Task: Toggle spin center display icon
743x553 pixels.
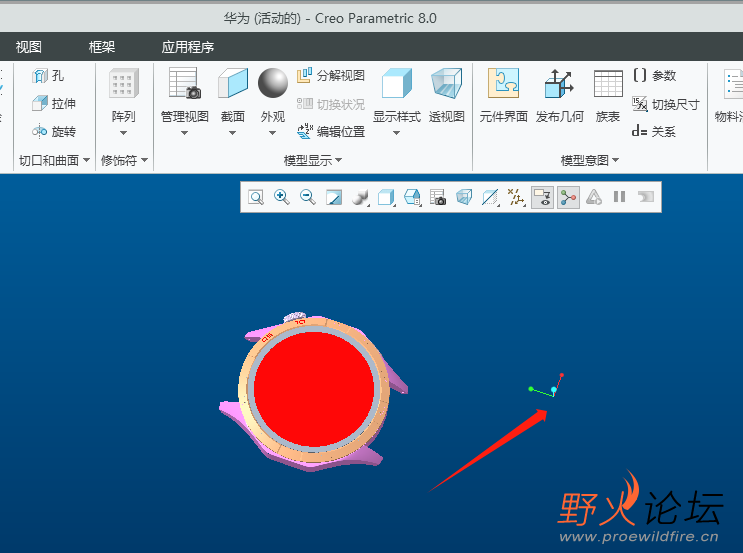Action: point(568,197)
